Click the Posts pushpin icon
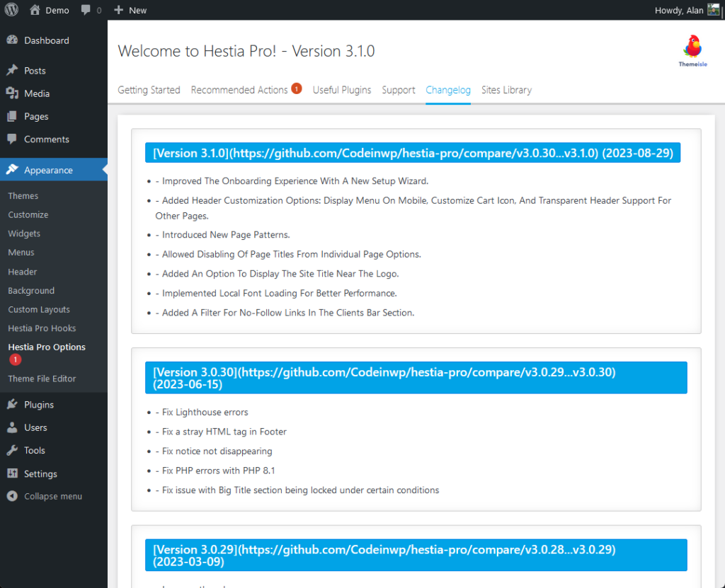Screen dimensions: 725x588 (12, 70)
